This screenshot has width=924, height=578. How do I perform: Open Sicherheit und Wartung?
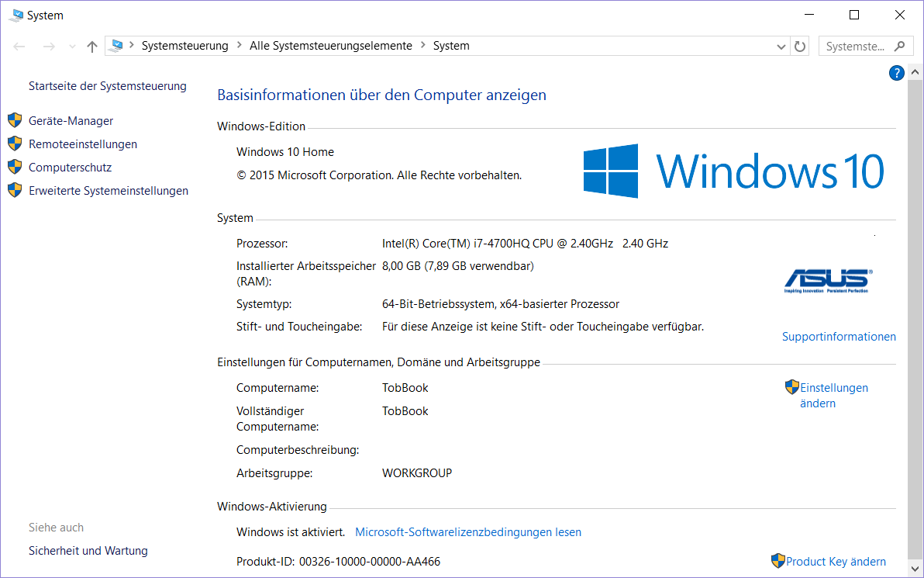point(88,551)
